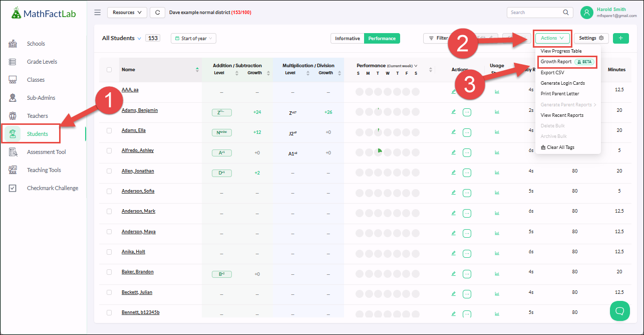Click edit pencil for Baker, Brandon

pyautogui.click(x=454, y=273)
